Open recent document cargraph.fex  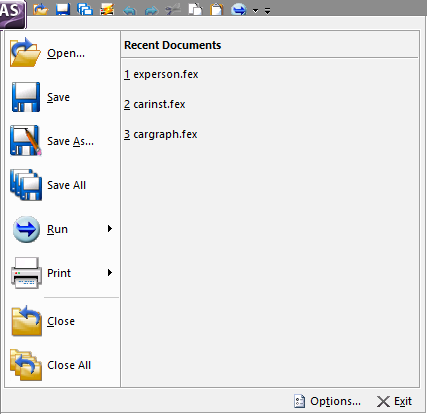tap(161, 134)
